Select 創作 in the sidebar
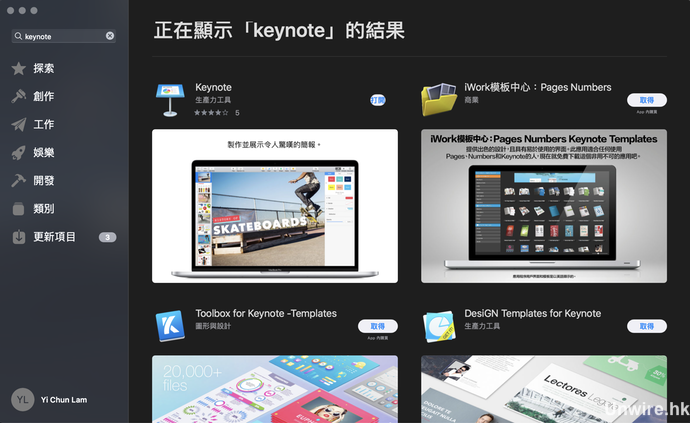The width and height of the screenshot is (690, 423). coord(44,96)
